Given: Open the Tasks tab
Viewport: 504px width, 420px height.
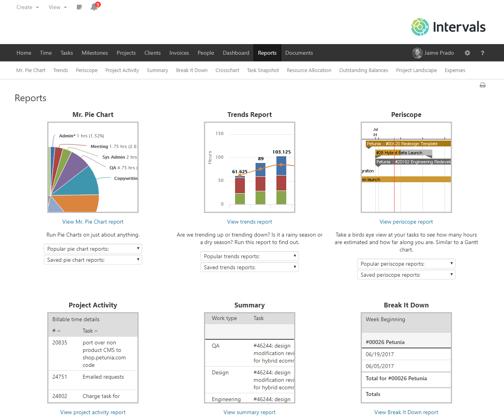Looking at the screenshot, I should click(67, 53).
